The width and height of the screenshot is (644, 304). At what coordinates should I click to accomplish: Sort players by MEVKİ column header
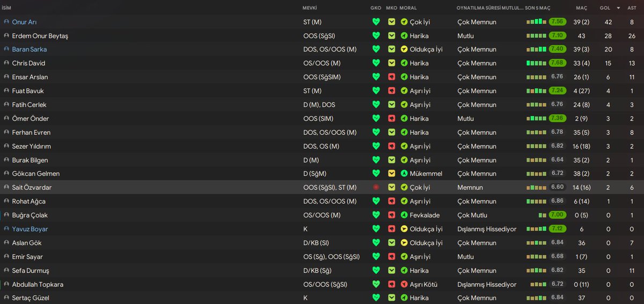pos(310,8)
